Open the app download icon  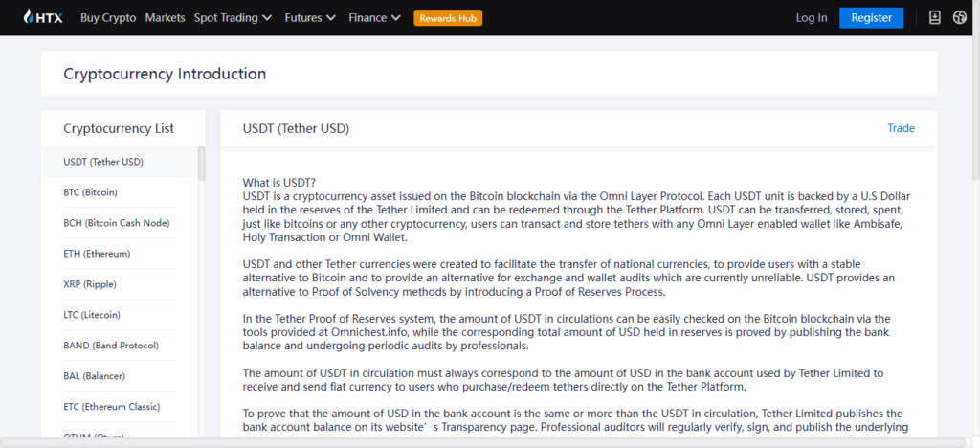[934, 17]
